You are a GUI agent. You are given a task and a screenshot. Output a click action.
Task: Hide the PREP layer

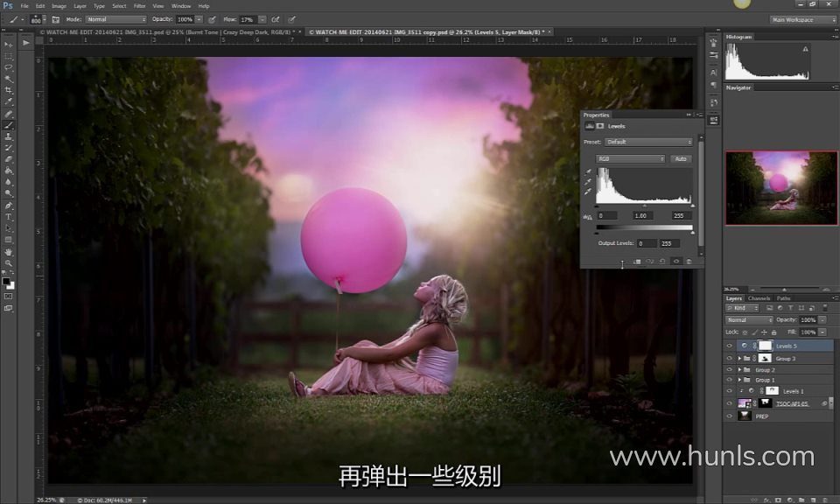tap(729, 416)
